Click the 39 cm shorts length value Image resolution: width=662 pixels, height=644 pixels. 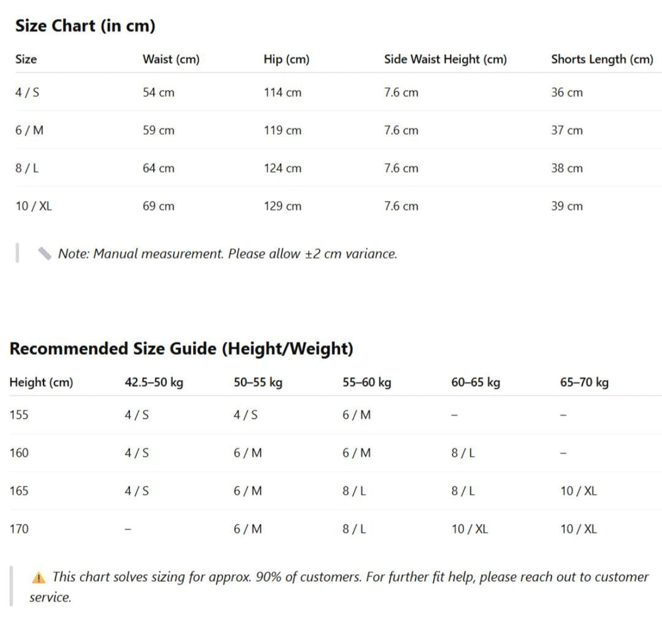click(567, 206)
